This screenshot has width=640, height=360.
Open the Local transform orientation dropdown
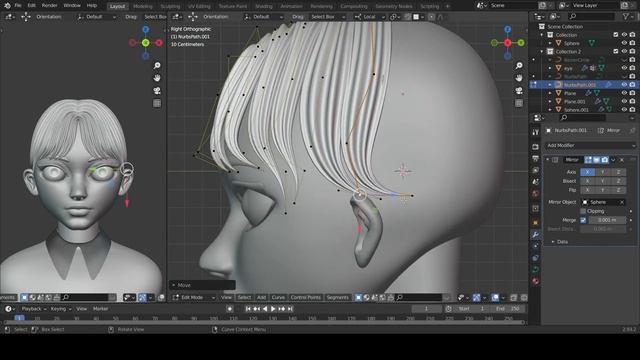369,17
